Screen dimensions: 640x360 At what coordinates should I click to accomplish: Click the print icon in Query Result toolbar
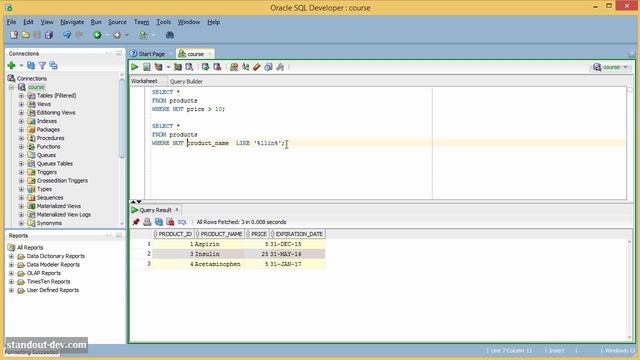pyautogui.click(x=147, y=222)
